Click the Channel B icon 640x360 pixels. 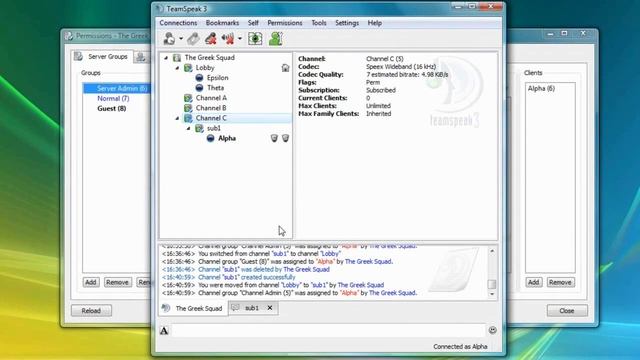coord(188,108)
